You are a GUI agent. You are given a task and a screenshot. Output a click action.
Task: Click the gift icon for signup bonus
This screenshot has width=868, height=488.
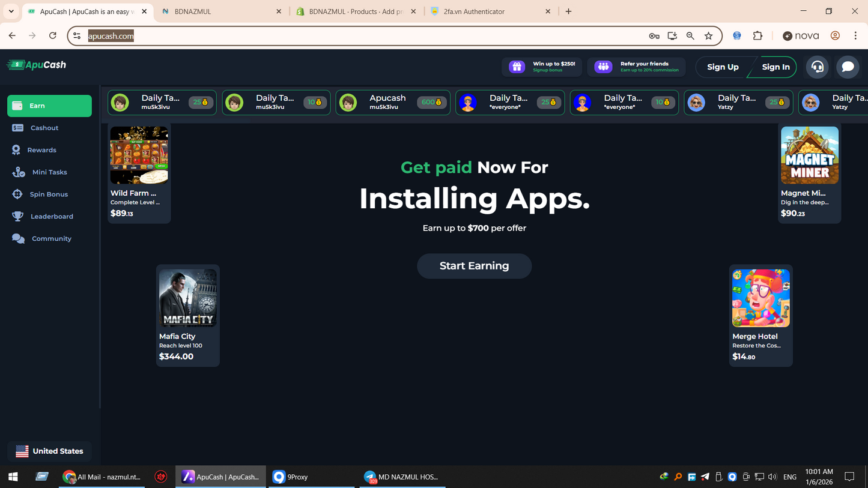tap(517, 67)
